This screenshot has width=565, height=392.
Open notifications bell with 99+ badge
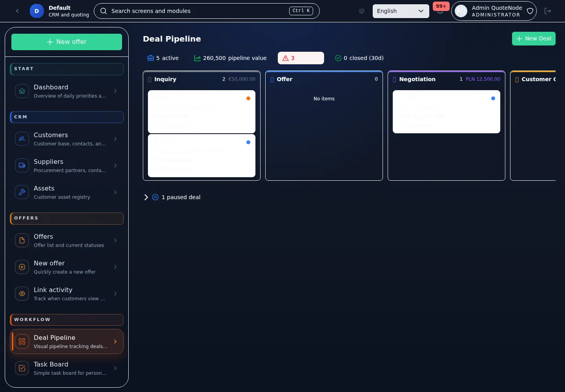click(440, 11)
